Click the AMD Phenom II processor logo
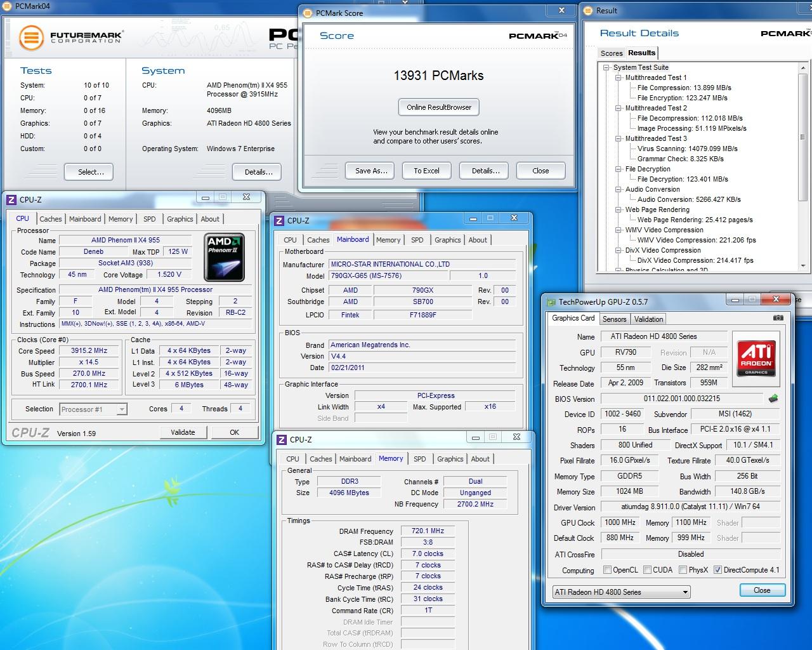This screenshot has width=812, height=650. coord(224,257)
